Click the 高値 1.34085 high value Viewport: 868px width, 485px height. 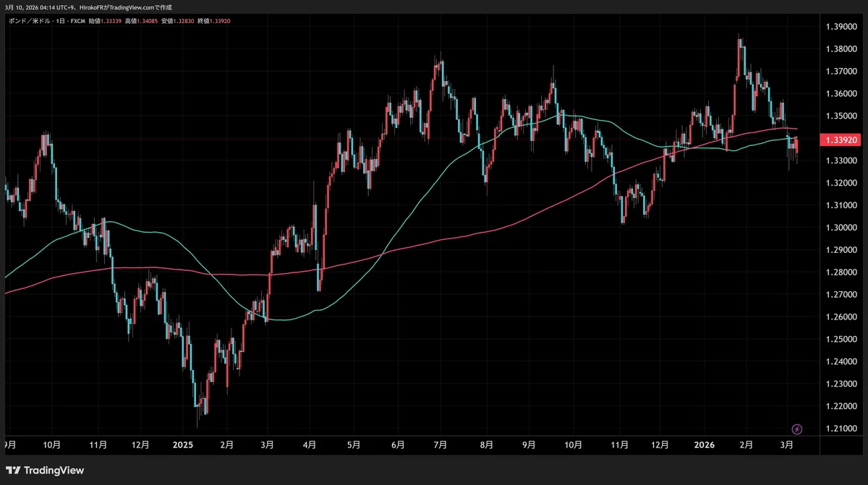point(141,21)
